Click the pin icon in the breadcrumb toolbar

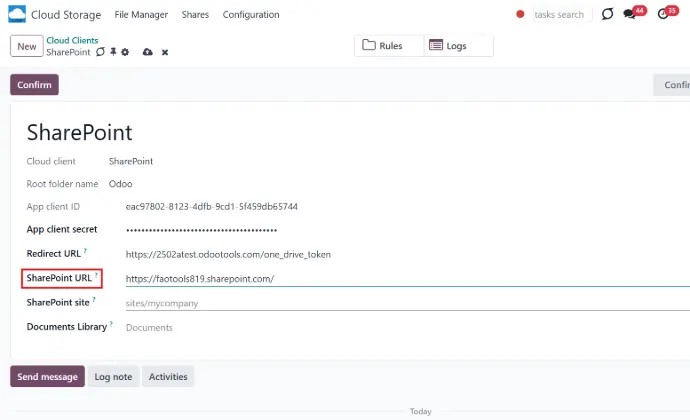pyautogui.click(x=113, y=52)
